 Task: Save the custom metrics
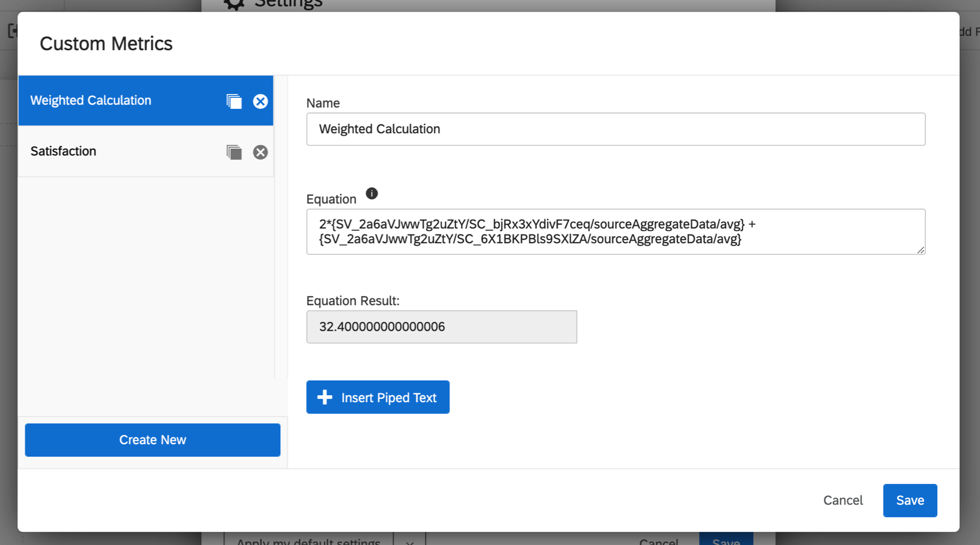[910, 500]
